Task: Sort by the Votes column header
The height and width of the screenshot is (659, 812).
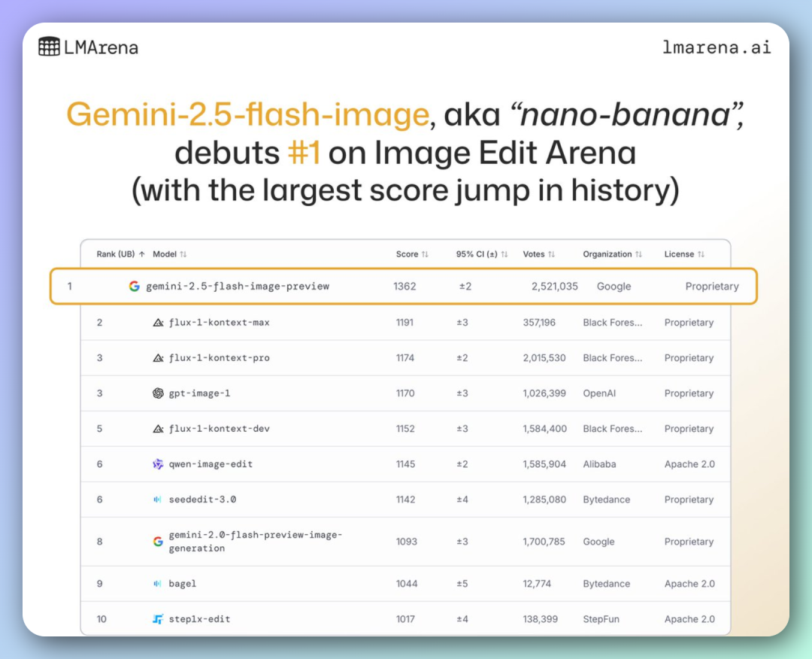Action: click(538, 254)
